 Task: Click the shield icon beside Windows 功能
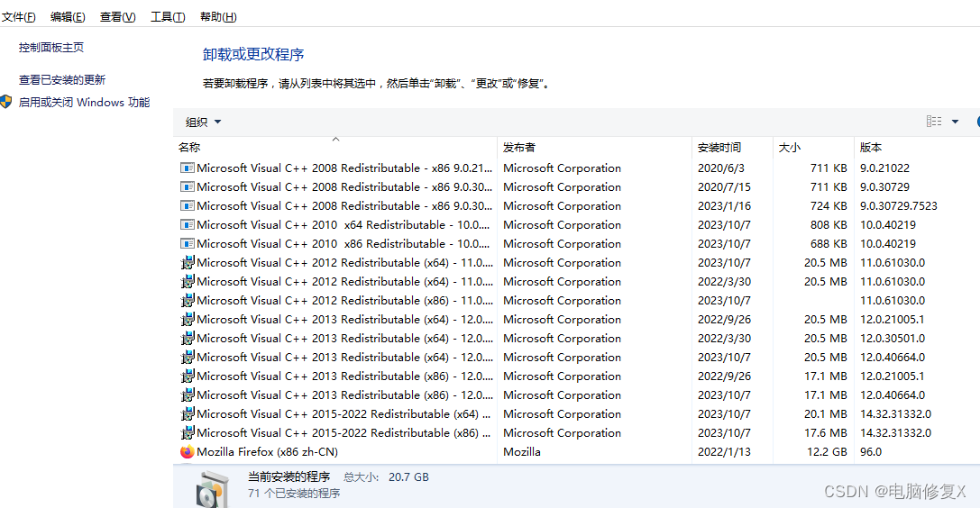tap(6, 102)
